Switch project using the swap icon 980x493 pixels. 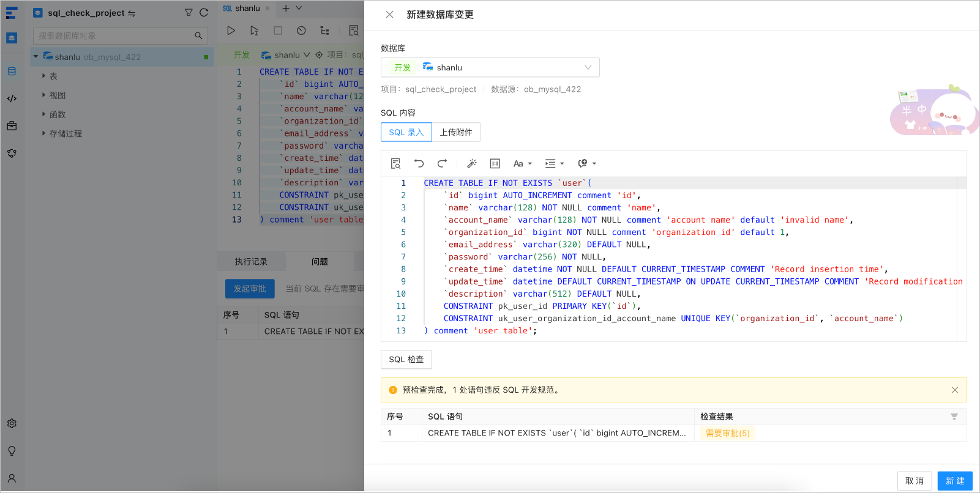pyautogui.click(x=132, y=13)
